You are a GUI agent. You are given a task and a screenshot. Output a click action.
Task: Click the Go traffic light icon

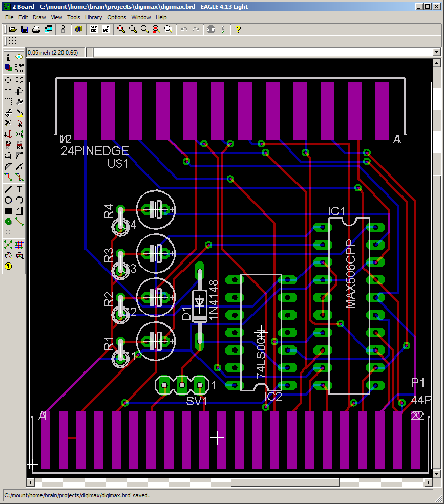coord(223,29)
